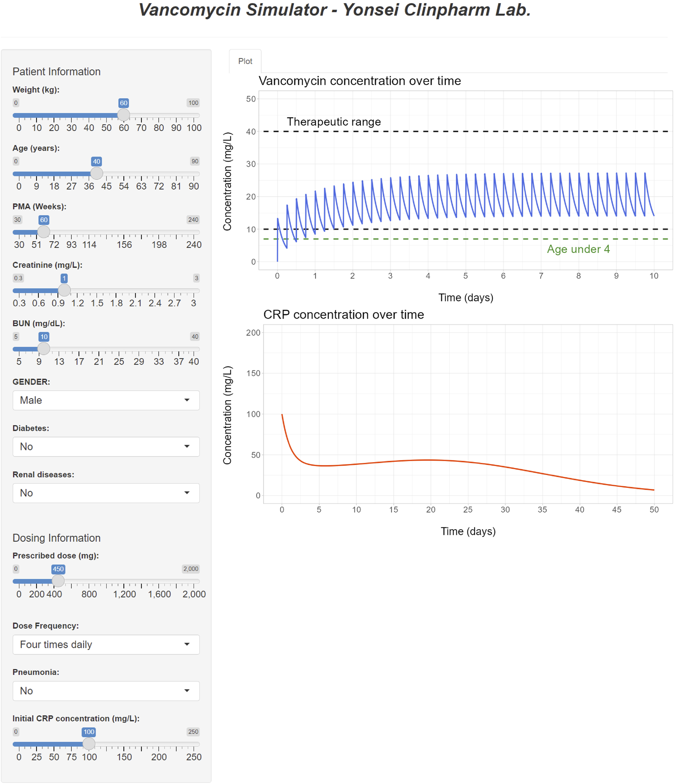Click the Age slider handle at 40

click(x=97, y=174)
